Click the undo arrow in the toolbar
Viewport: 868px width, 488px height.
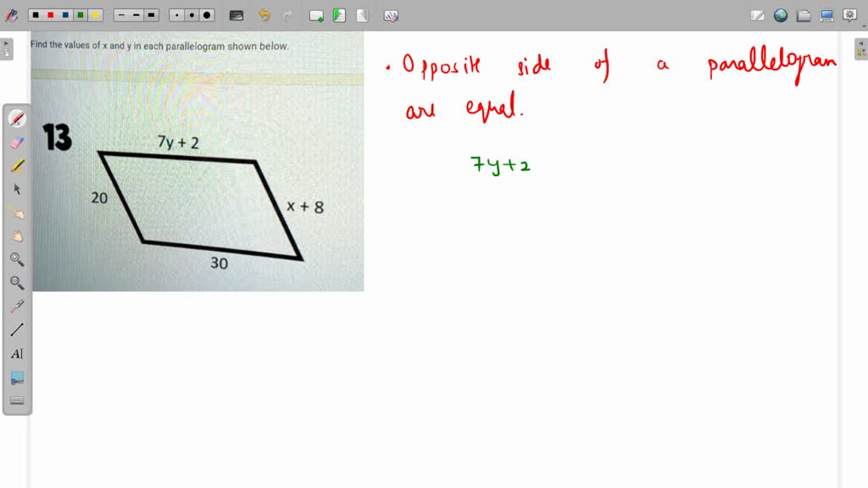[265, 14]
